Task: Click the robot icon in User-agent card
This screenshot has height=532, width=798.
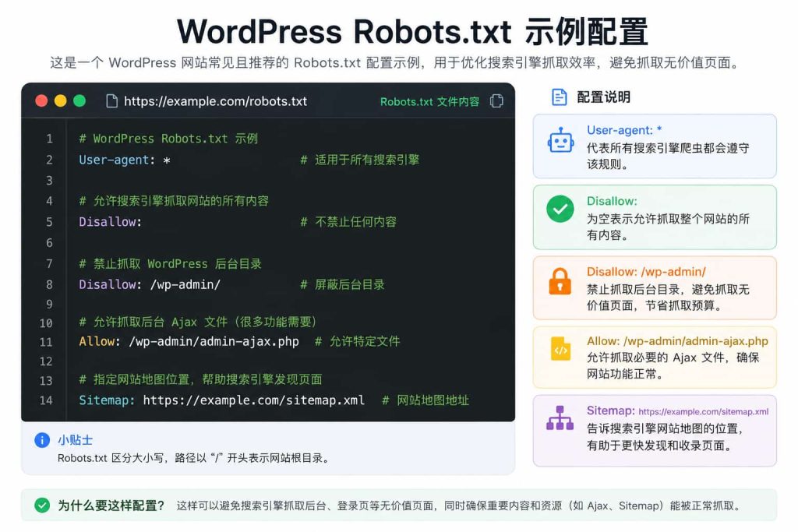Action: (560, 140)
